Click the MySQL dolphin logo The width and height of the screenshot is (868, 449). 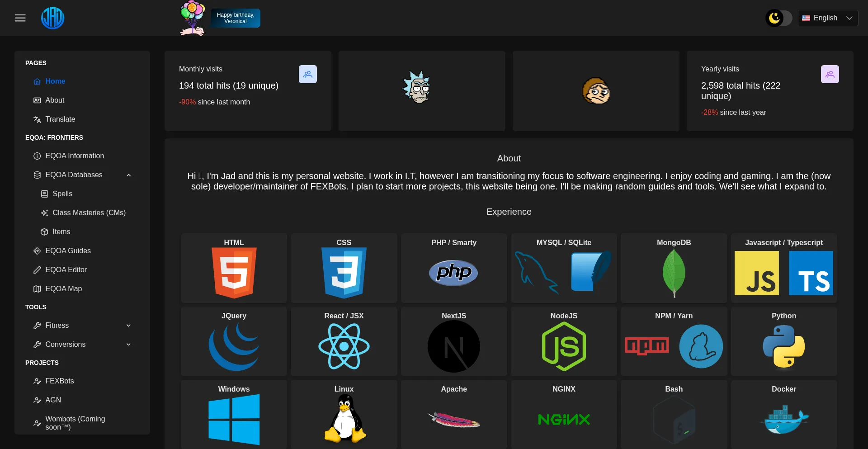point(537,273)
